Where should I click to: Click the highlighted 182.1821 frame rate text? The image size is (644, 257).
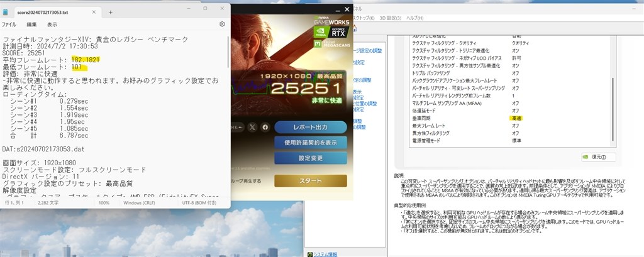(86, 60)
